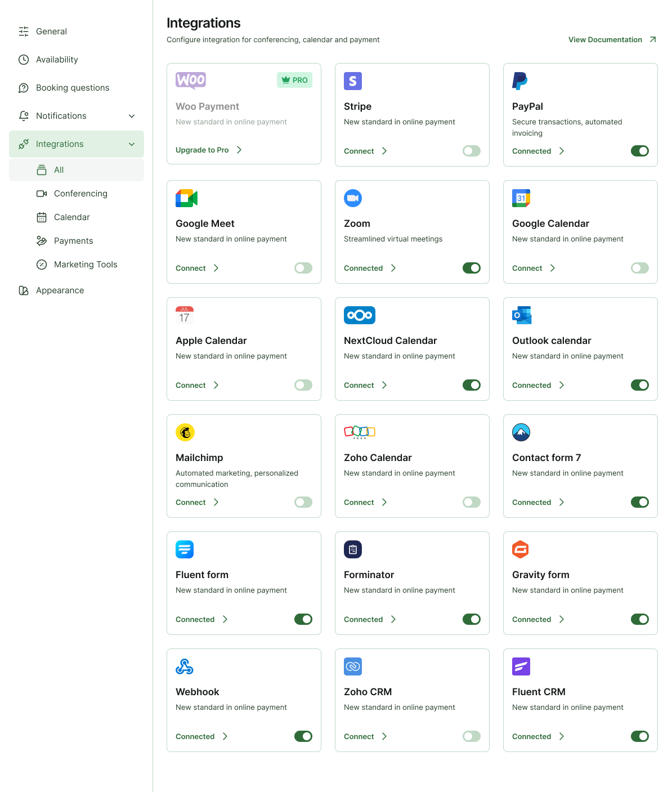Open the Availability settings menu
This screenshot has width=672, height=792.
click(77, 60)
